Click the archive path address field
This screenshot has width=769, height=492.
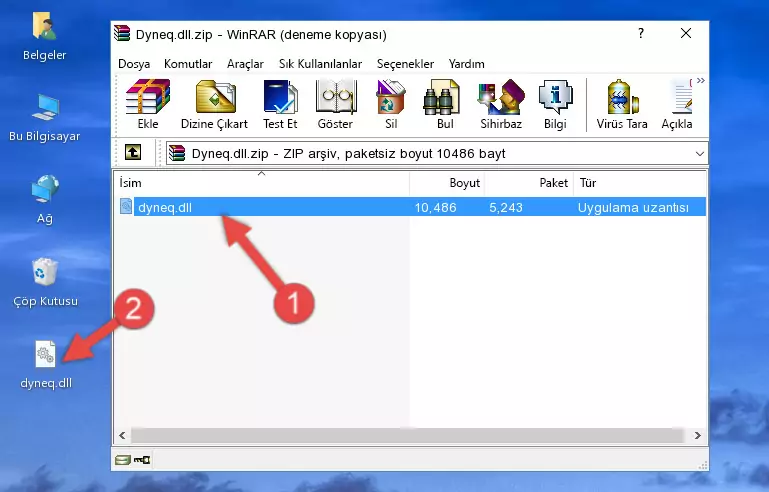click(x=436, y=154)
